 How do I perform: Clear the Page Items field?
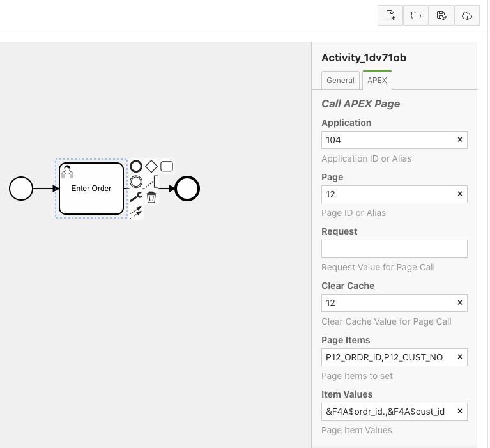pyautogui.click(x=459, y=357)
